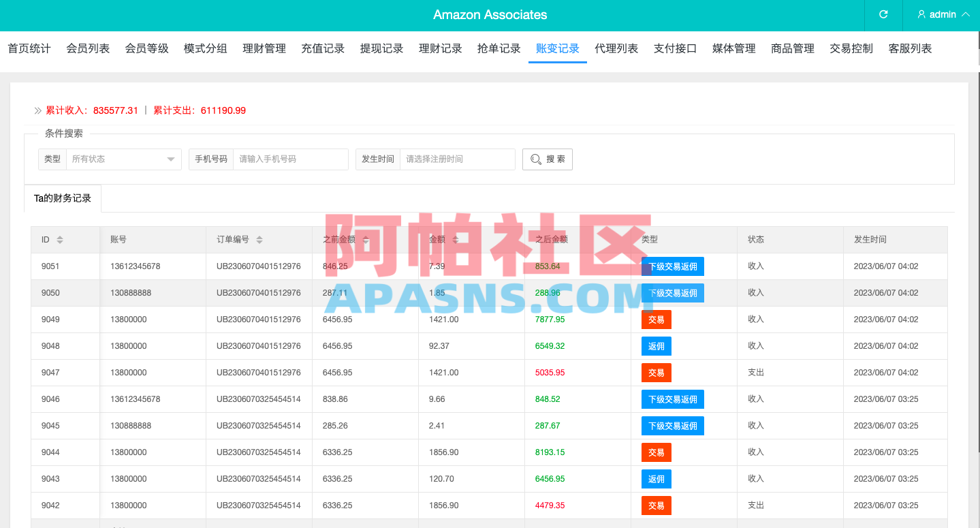Click 下级交易返佣 tag in row 9045
The image size is (980, 528).
673,426
